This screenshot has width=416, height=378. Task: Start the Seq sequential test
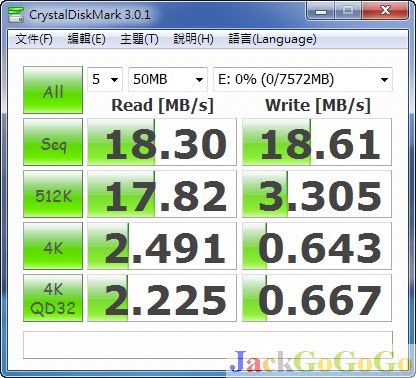[x=53, y=142]
